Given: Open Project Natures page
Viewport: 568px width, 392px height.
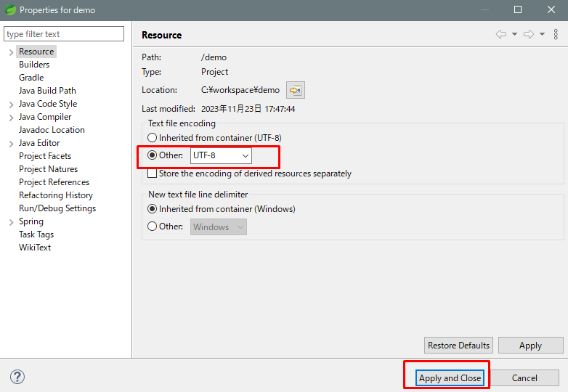Looking at the screenshot, I should (48, 168).
